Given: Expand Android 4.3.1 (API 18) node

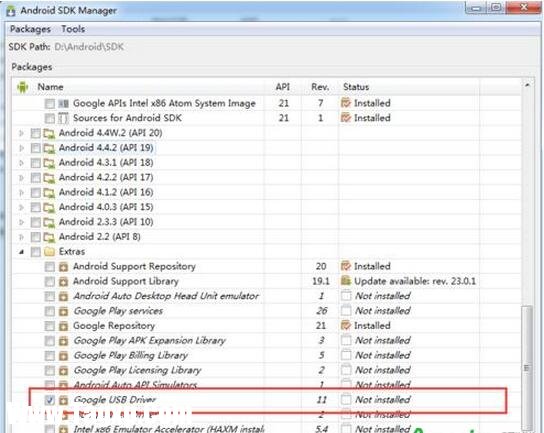Looking at the screenshot, I should point(22,163).
